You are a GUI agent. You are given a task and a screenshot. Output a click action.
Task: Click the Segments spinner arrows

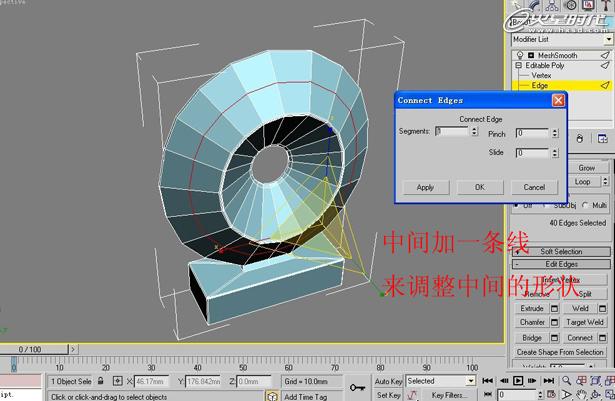tap(474, 131)
